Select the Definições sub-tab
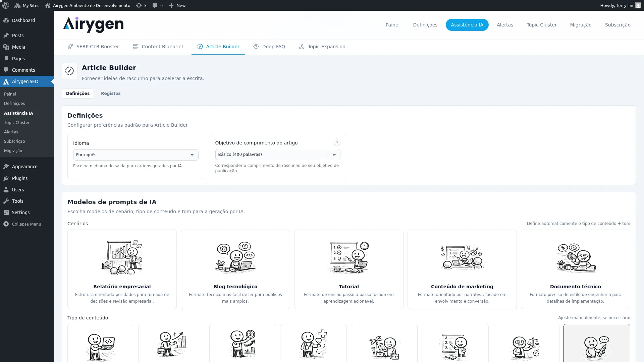Viewport: 644px width, 362px height. [78, 94]
